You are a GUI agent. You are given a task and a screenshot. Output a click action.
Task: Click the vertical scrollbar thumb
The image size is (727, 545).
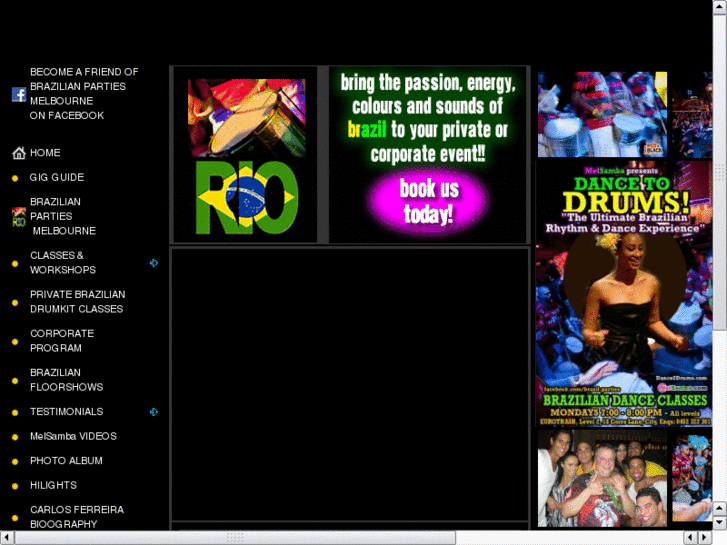720,173
